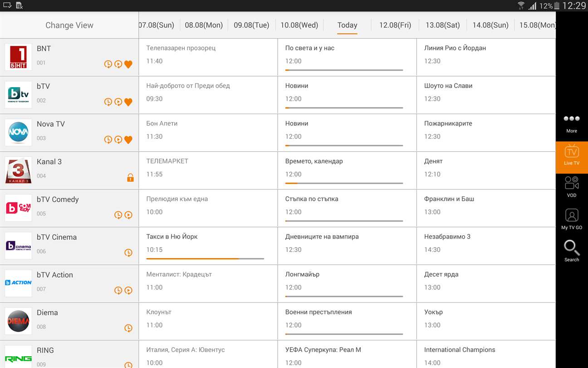The width and height of the screenshot is (588, 368).
Task: Unfavorite Nova TV using its heart
Action: [128, 139]
